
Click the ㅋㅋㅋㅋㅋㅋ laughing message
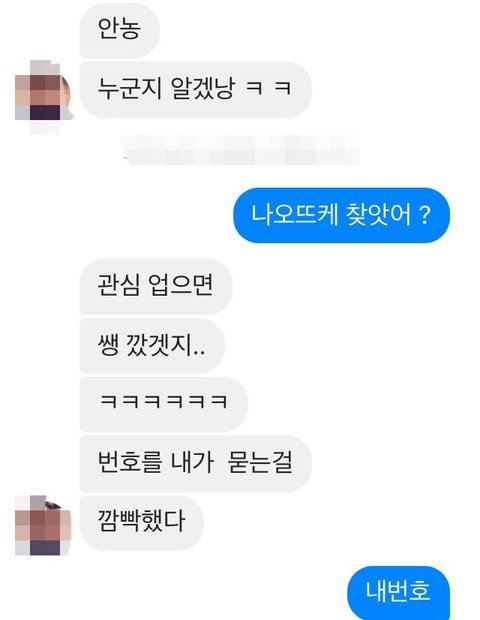164,404
